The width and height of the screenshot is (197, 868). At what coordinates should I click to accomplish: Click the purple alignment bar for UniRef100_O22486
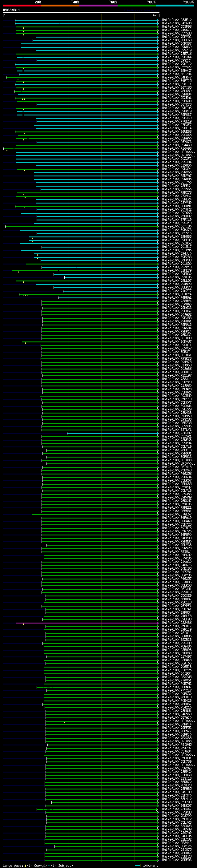[87, 623]
